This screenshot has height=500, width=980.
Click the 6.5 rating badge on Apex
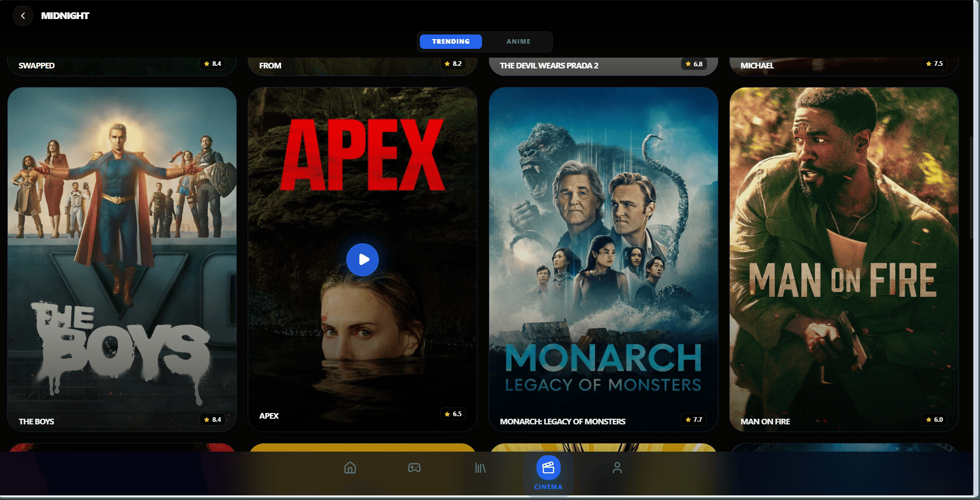point(453,414)
